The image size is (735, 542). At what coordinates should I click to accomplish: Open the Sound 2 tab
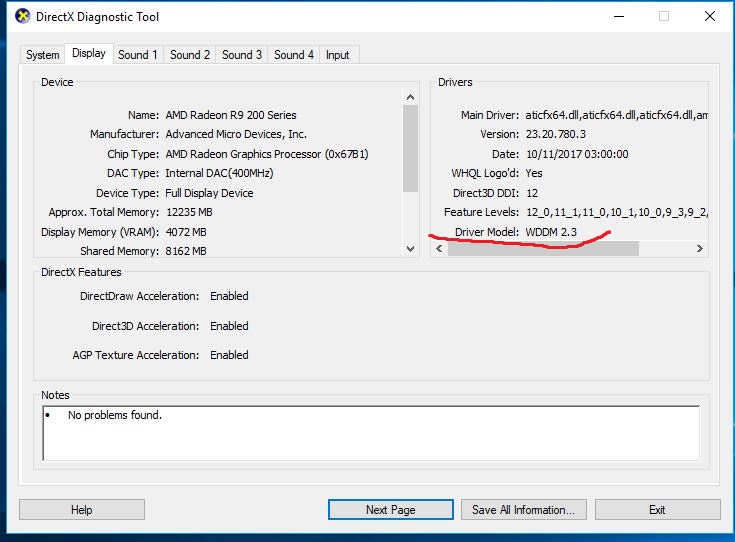point(190,55)
